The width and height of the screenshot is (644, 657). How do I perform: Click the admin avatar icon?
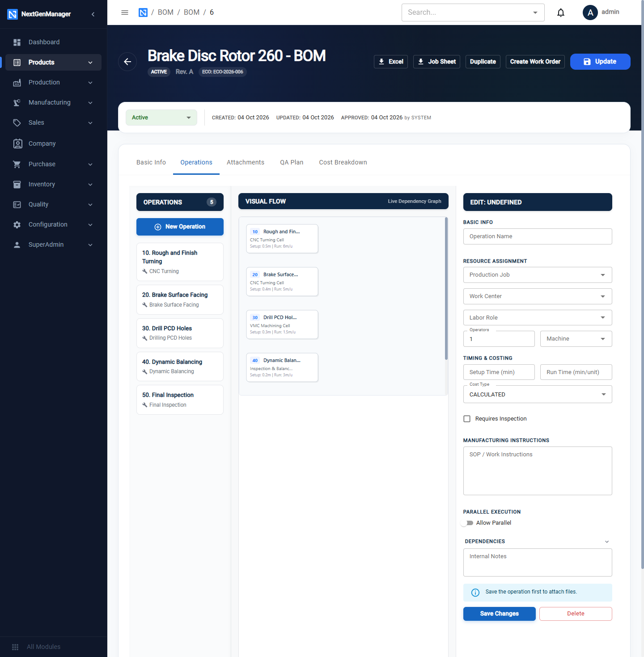point(590,13)
